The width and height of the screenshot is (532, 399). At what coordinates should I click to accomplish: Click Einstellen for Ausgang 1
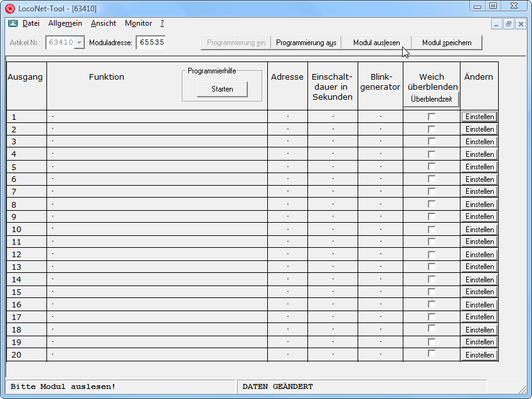pos(479,117)
